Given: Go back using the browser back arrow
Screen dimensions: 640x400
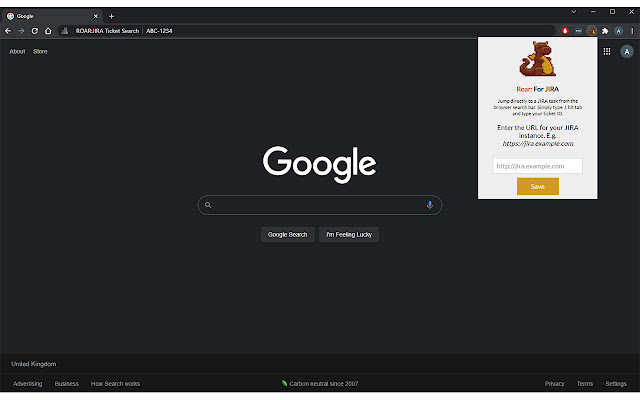Looking at the screenshot, I should click(x=8, y=31).
